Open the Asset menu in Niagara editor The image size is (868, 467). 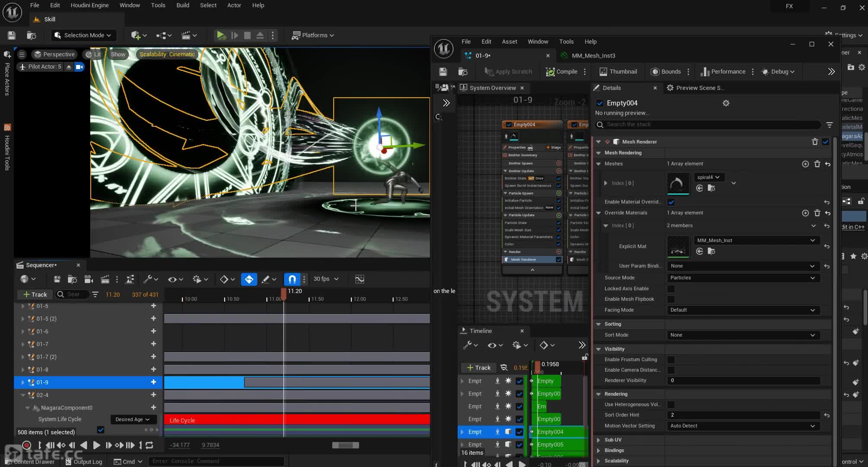(509, 42)
